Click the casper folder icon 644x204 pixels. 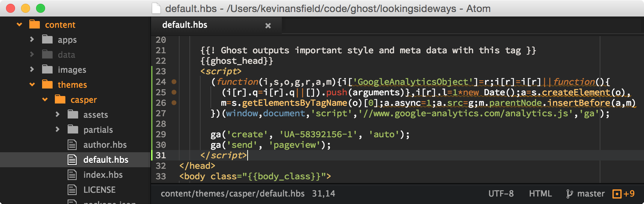60,99
